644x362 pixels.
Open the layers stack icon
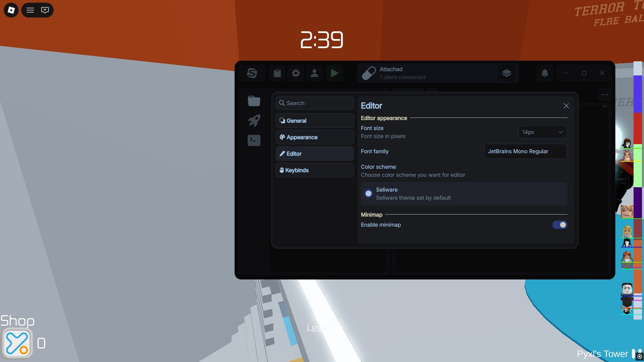tap(507, 73)
